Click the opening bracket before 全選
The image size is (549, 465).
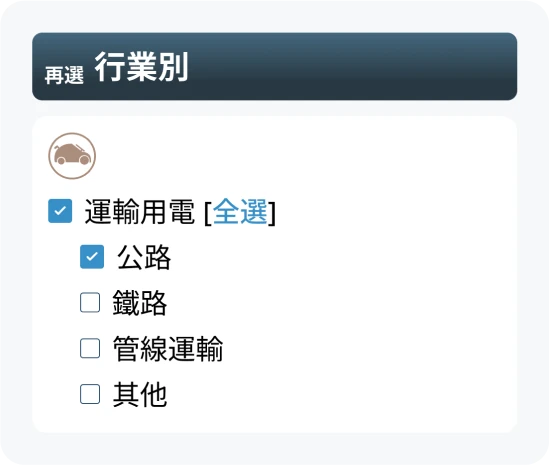tap(208, 213)
